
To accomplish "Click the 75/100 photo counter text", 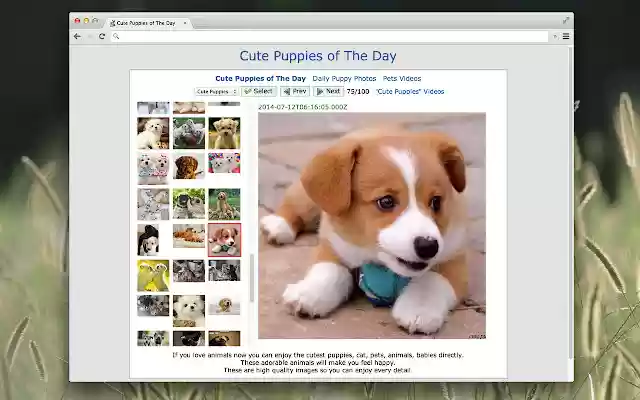I will click(x=358, y=91).
